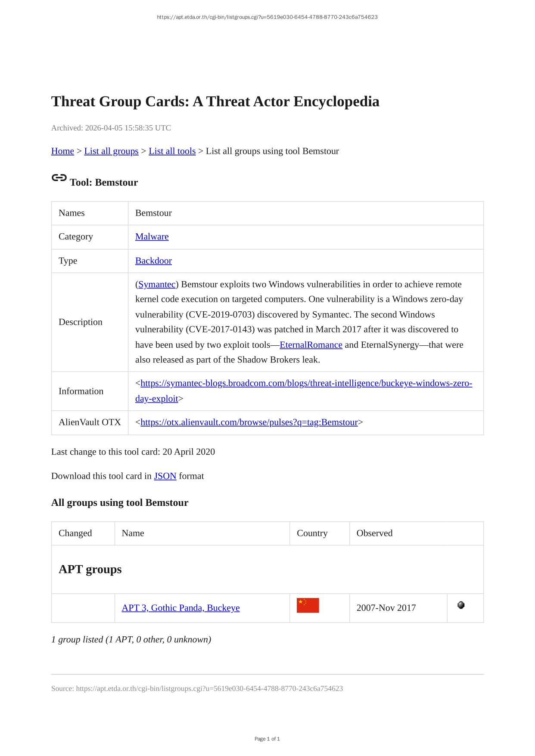Download tool card via JSON link
Viewport: 535px width, 756px height.
(165, 476)
